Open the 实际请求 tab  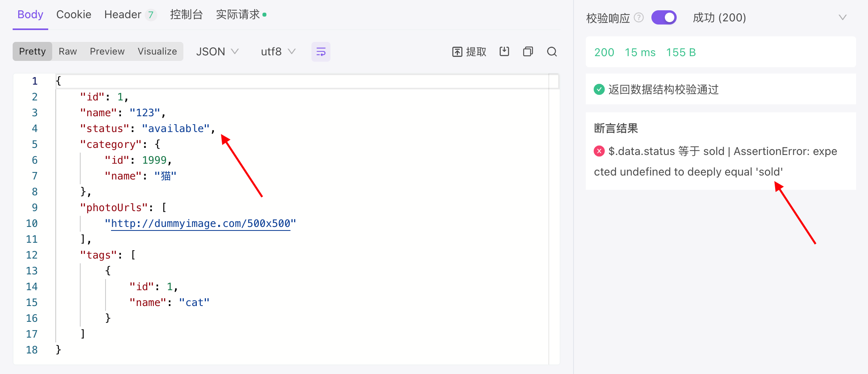point(238,15)
